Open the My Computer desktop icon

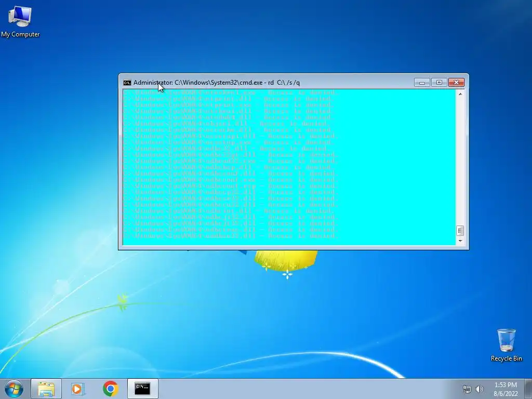(x=20, y=22)
